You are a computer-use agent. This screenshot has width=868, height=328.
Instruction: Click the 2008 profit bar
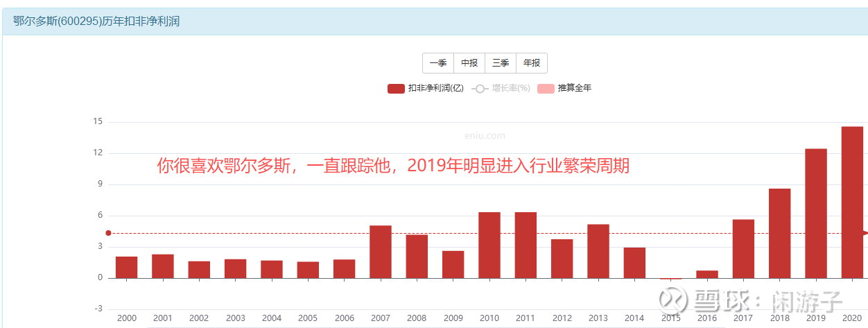(417, 257)
